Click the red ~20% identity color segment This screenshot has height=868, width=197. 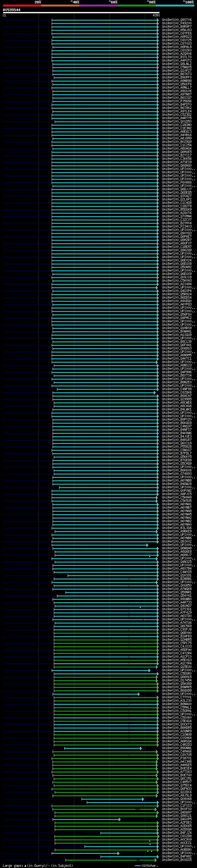(x=22, y=6)
